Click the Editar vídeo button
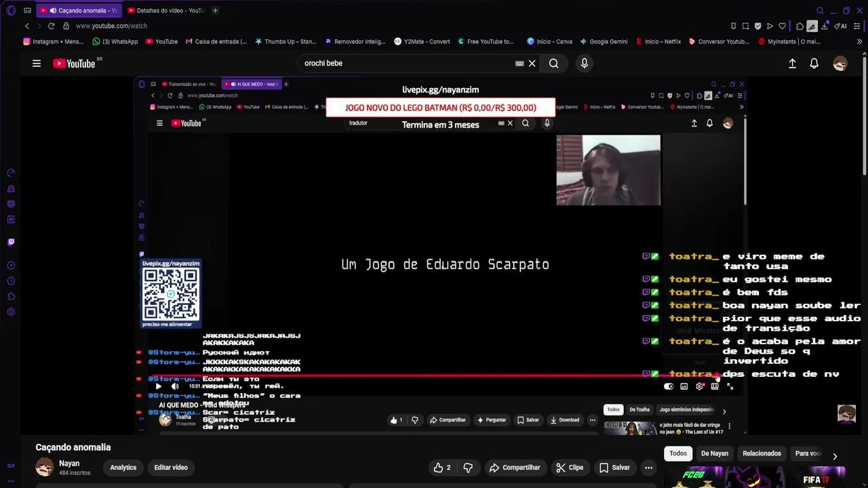Viewport: 868px width, 488px height. pyautogui.click(x=171, y=468)
